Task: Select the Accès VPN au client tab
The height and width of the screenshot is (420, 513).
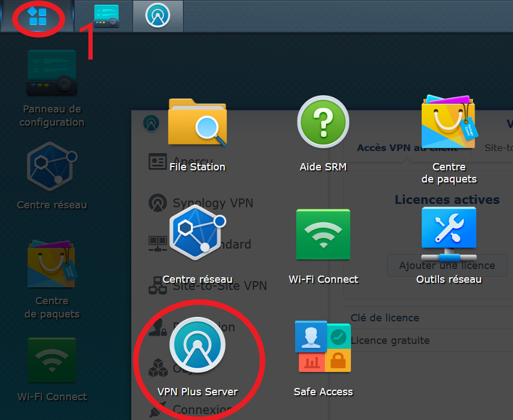Action: coord(407,148)
